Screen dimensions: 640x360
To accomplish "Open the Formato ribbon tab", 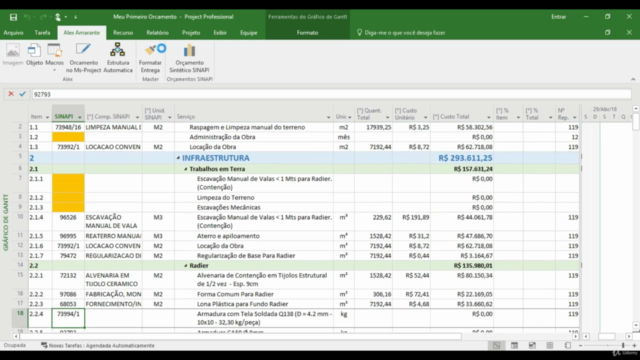I will click(307, 33).
